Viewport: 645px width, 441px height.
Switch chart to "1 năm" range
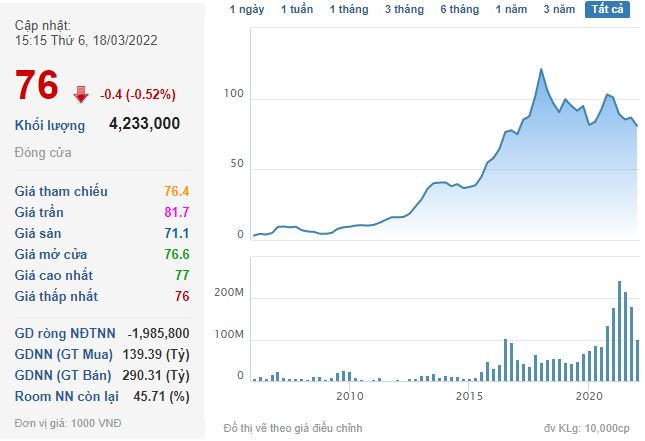[x=512, y=9]
